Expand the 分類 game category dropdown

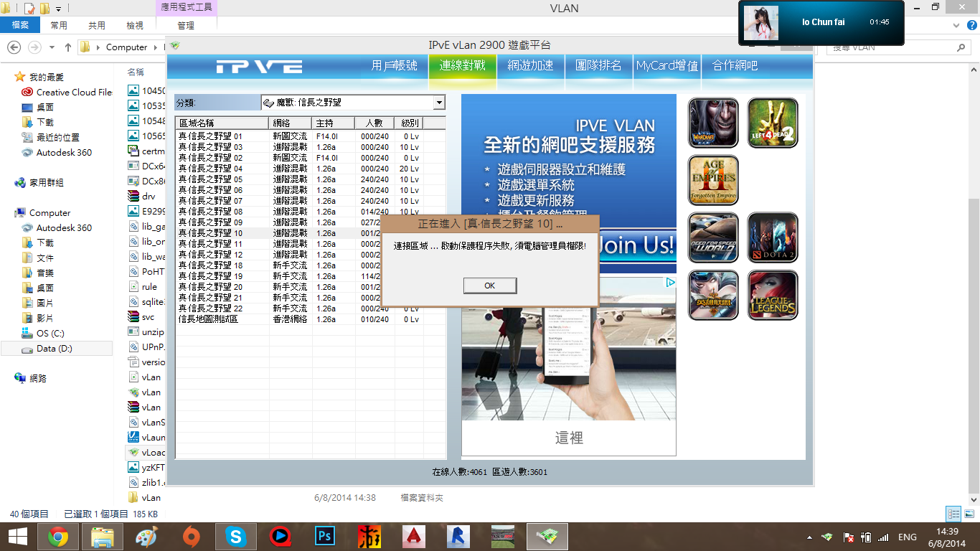coord(439,103)
